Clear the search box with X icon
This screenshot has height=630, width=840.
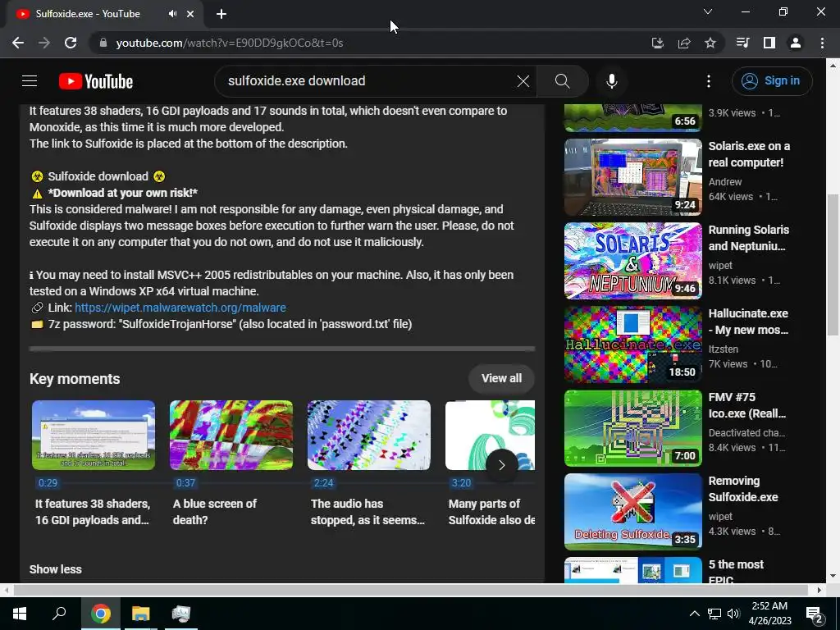point(523,81)
